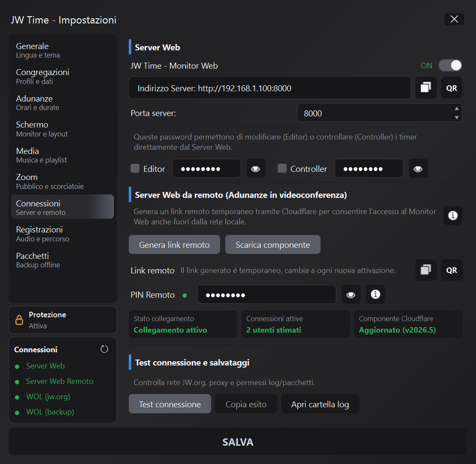Open the Generale settings section

coord(63,50)
